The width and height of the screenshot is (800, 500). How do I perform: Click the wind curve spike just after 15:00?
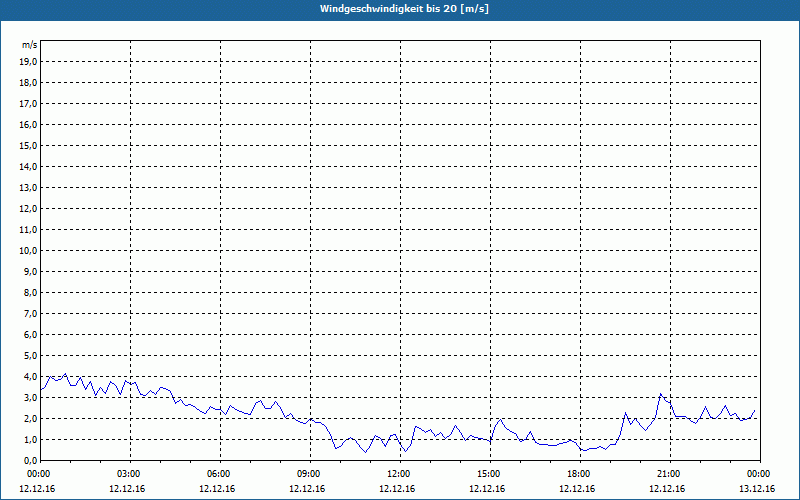[x=501, y=420]
